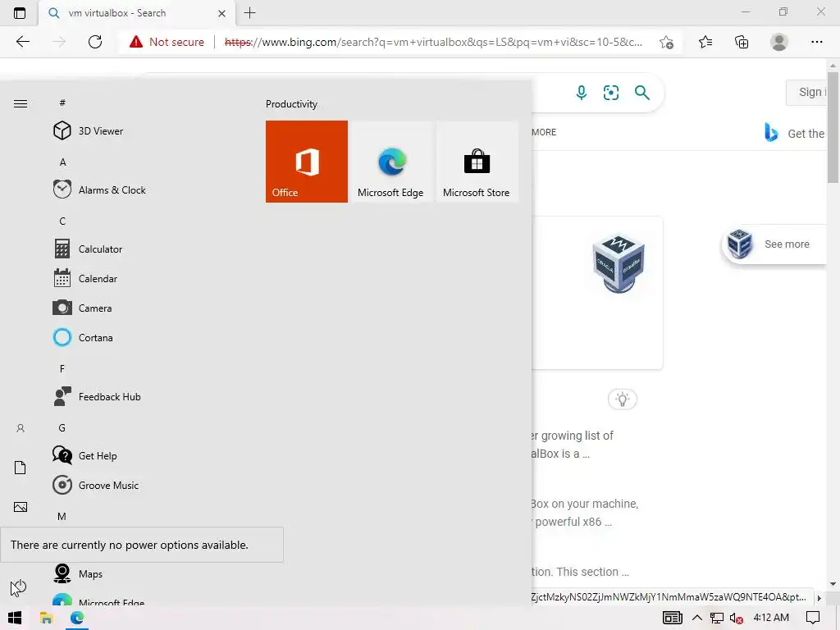Screen dimensions: 840x630
Task: Switch to Edge on the taskbar
Action: 77,619
